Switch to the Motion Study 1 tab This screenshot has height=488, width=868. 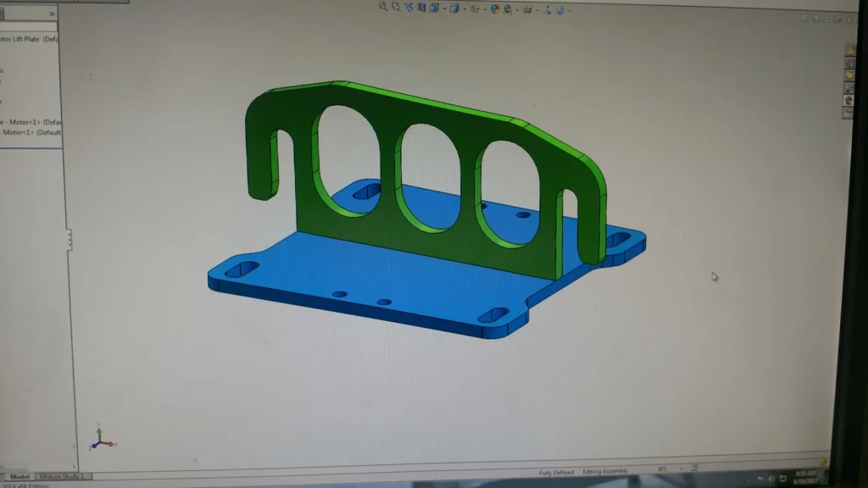62,476
